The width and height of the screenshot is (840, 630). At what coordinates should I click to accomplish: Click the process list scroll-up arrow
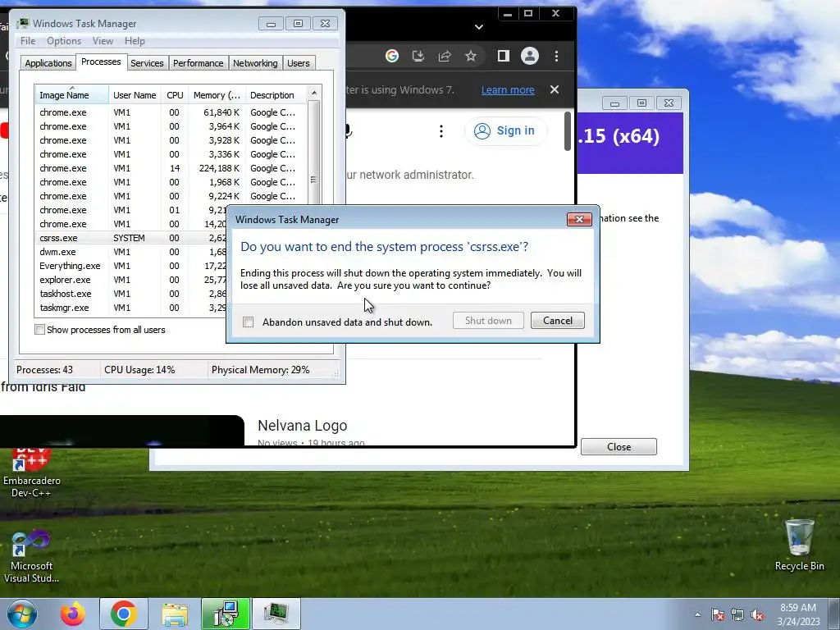point(314,93)
